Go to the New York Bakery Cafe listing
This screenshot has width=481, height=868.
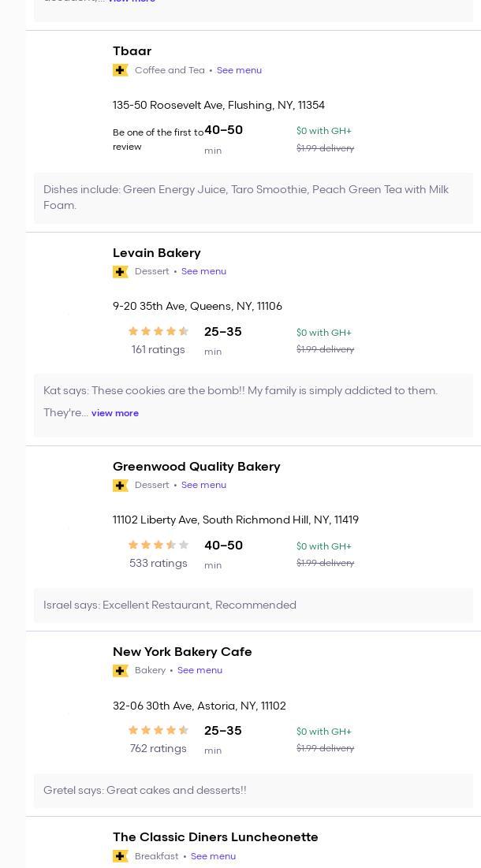[182, 652]
